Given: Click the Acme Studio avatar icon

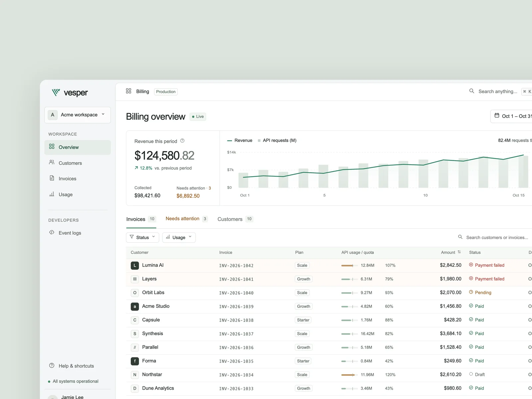Looking at the screenshot, I should [135, 306].
